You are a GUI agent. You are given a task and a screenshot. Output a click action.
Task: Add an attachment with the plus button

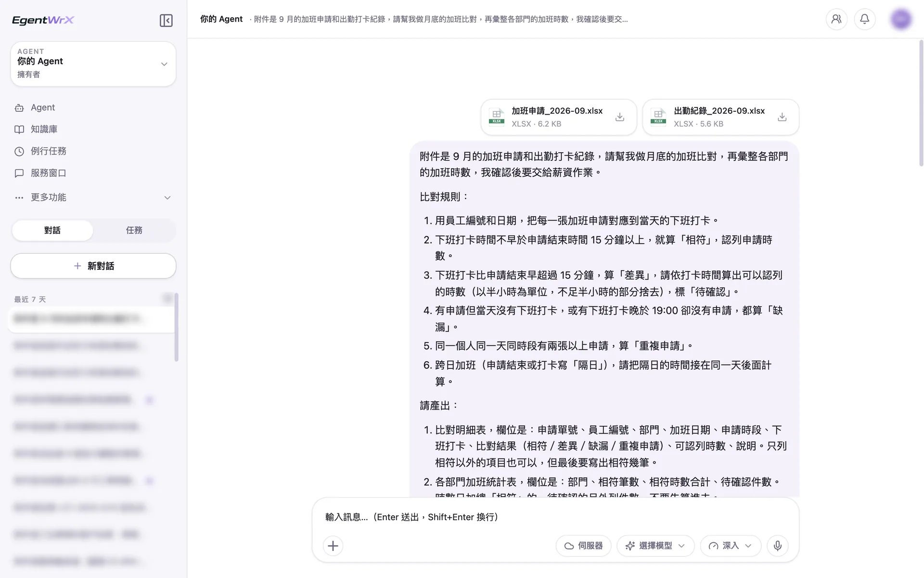[333, 546]
